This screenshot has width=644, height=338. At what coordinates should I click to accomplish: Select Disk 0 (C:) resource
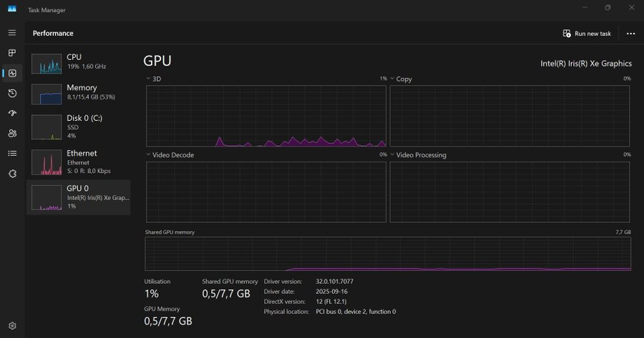coord(78,126)
